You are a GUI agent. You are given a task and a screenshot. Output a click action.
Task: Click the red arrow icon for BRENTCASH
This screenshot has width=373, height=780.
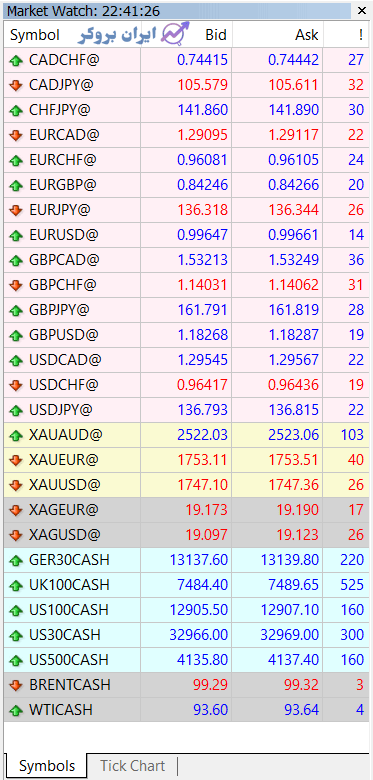pyautogui.click(x=16, y=685)
